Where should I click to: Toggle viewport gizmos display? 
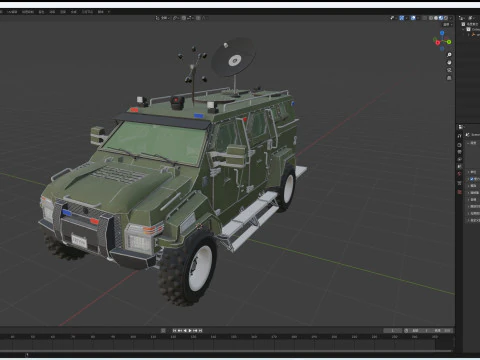pyautogui.click(x=402, y=18)
